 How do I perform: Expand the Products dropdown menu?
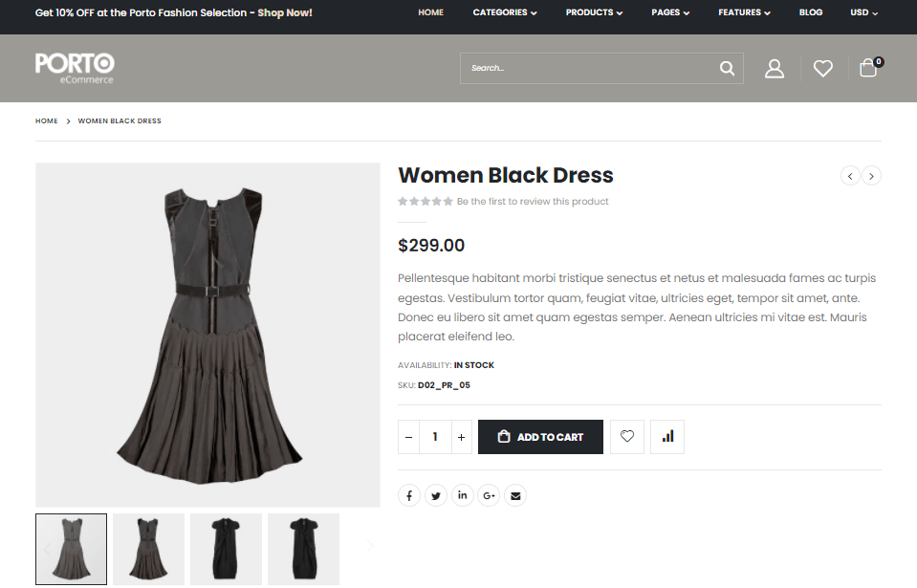594,12
